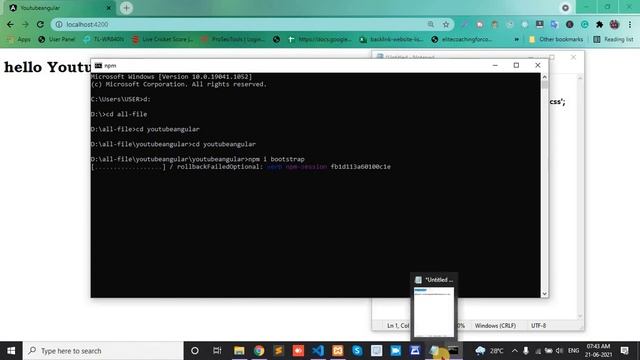The width and height of the screenshot is (640, 360).
Task: Open Sublime Text from the taskbar
Action: [x=278, y=351]
